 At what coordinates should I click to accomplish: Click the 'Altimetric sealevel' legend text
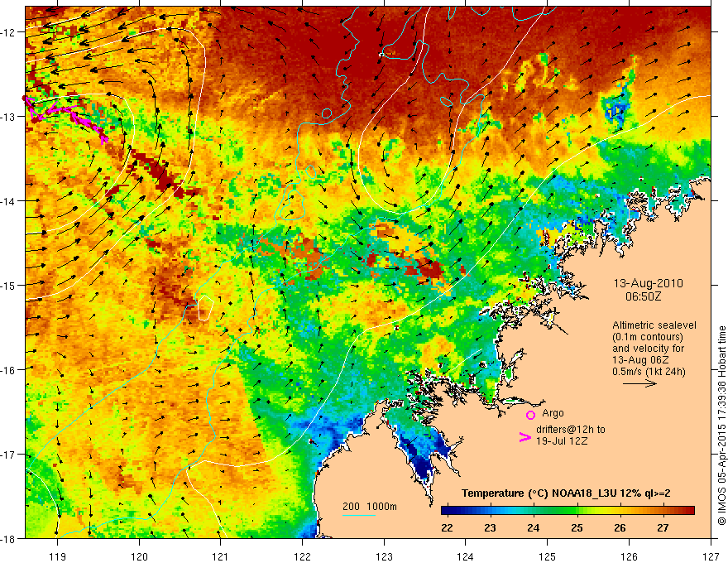654,325
